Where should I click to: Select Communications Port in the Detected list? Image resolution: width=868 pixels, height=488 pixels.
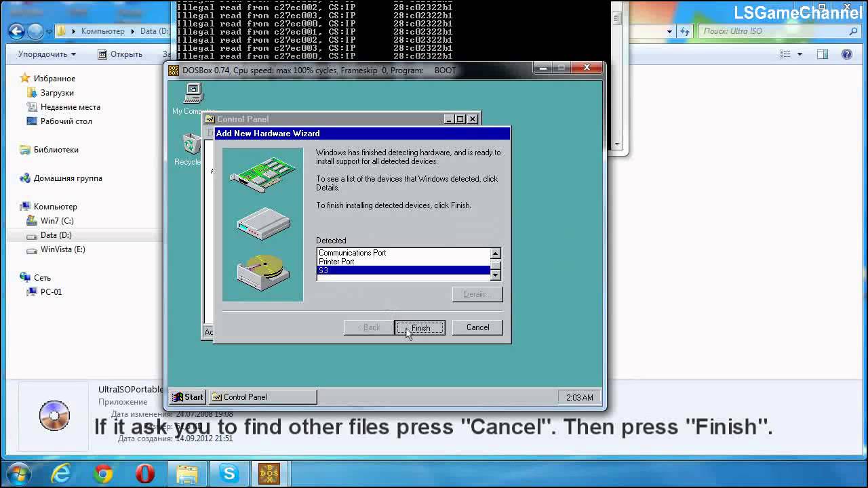click(403, 253)
